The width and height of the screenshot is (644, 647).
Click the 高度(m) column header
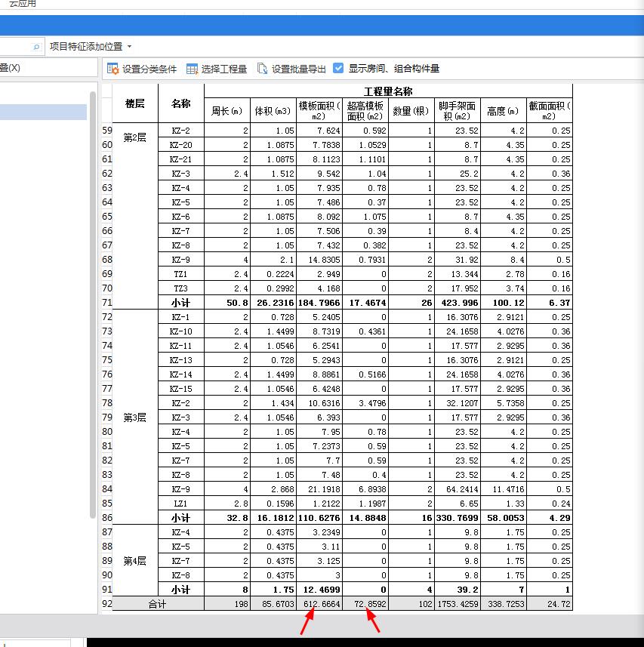[504, 110]
